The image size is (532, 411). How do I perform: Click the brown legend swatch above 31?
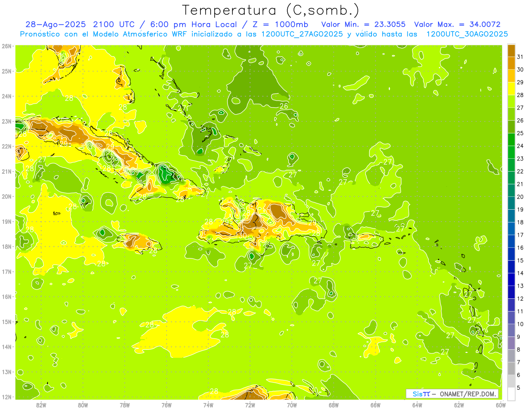(511, 51)
